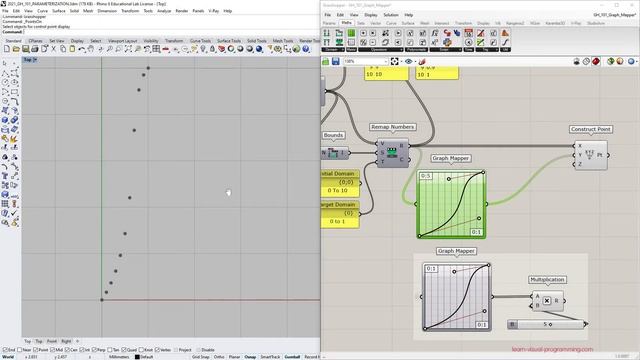The height and width of the screenshot is (360, 640).
Task: Click the Multiplication component icon
Action: [x=547, y=301]
